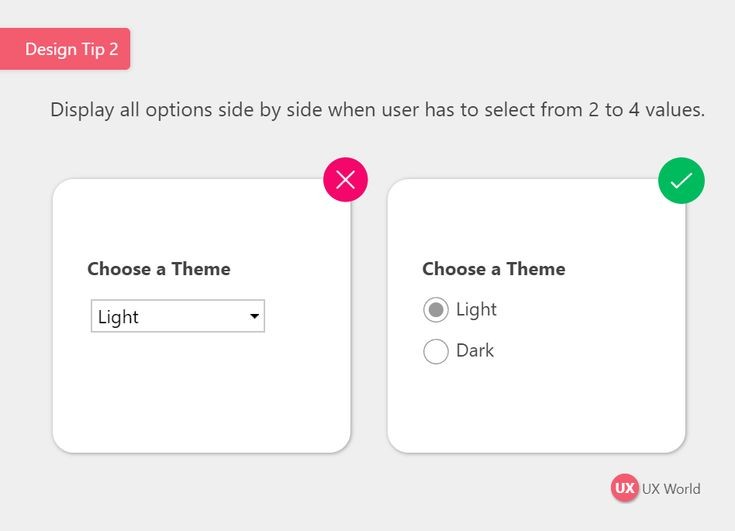Click the Light radio option label
This screenshot has width=735, height=531.
pos(476,310)
